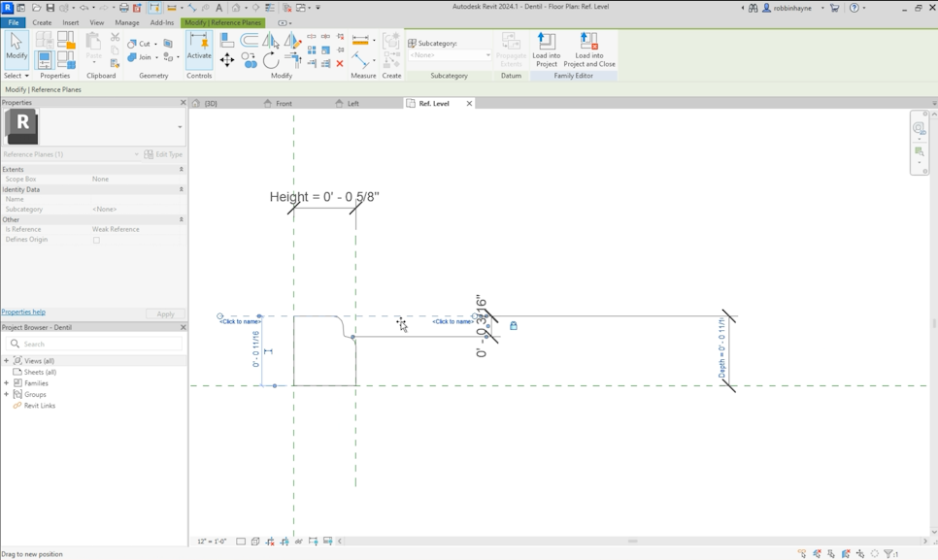938x560 pixels.
Task: Open the Manage ribbon tab
Action: (127, 21)
